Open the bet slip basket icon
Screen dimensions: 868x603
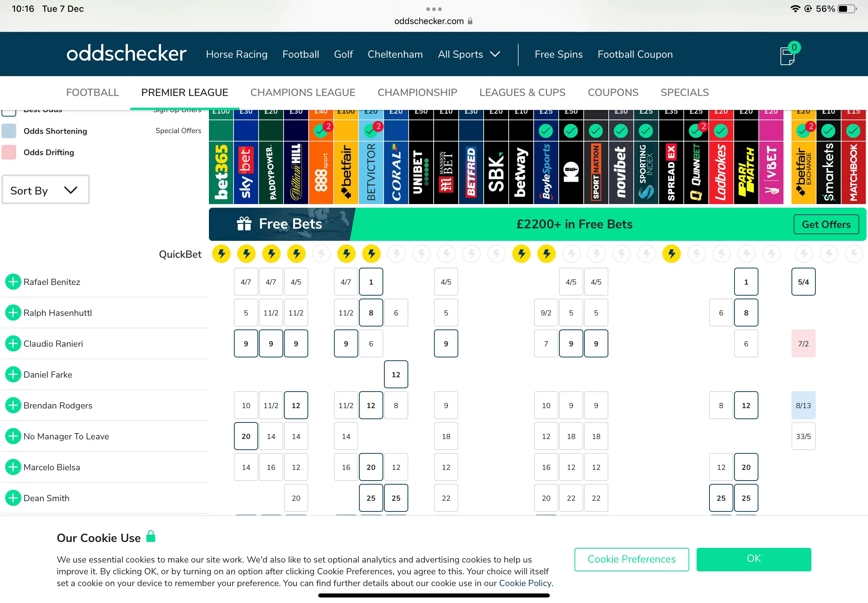(x=787, y=56)
